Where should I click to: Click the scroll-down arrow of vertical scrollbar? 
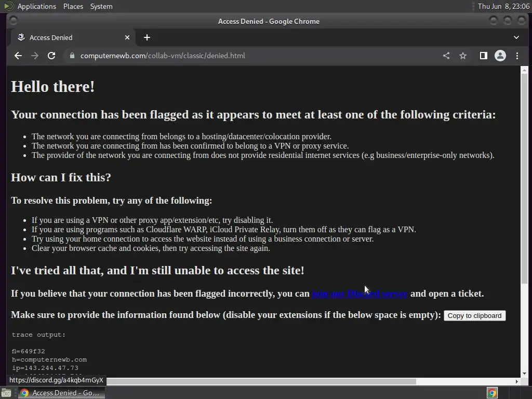(525, 373)
